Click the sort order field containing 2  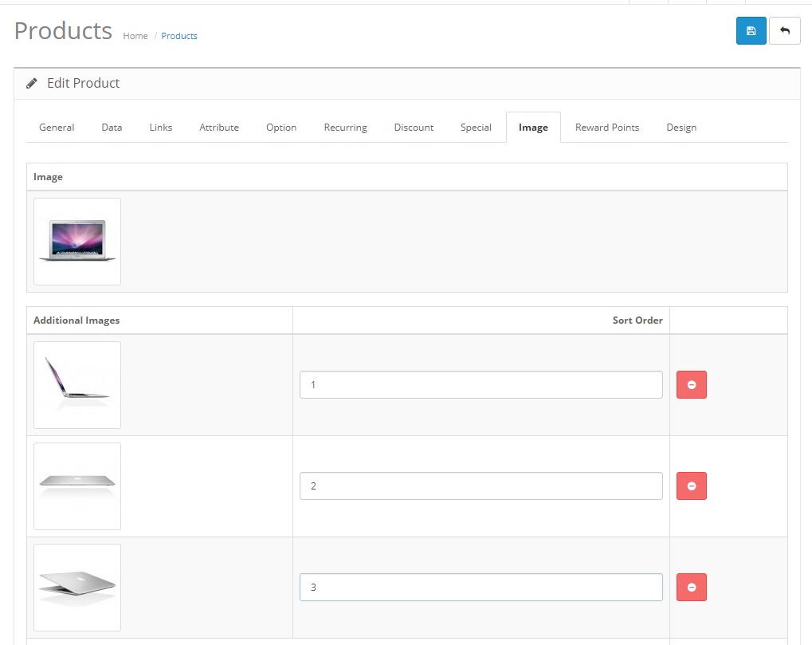pyautogui.click(x=481, y=486)
